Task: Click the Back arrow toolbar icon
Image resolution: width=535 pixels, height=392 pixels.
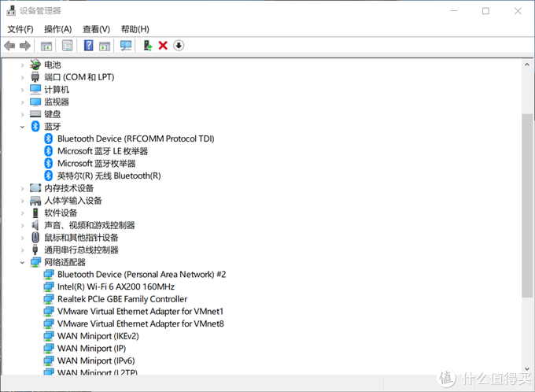Action: pos(9,46)
